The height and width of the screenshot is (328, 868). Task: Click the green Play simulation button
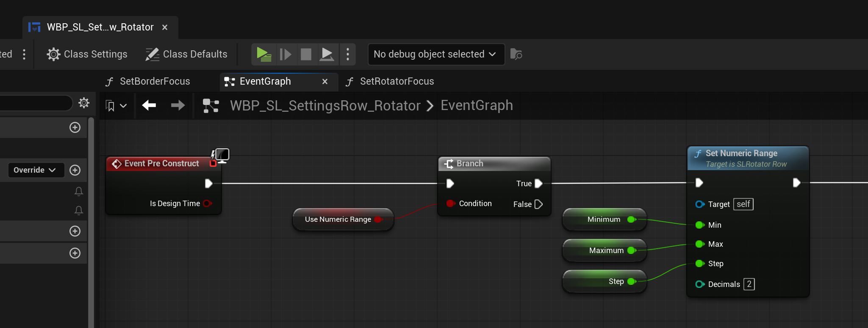tap(263, 54)
